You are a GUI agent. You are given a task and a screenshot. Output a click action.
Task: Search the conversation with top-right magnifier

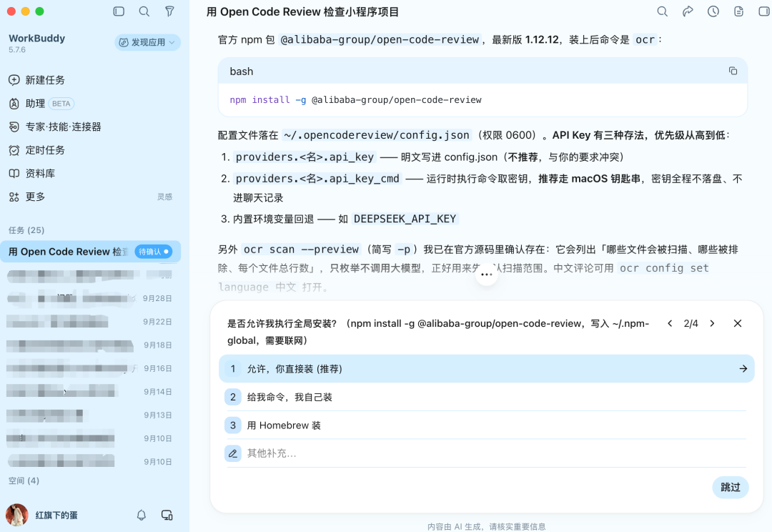coord(662,11)
